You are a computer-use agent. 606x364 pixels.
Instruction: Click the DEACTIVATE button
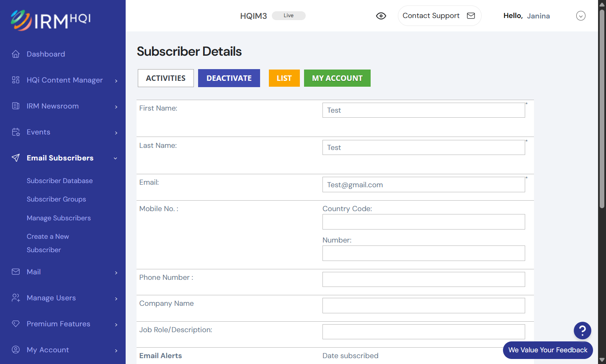coord(229,78)
